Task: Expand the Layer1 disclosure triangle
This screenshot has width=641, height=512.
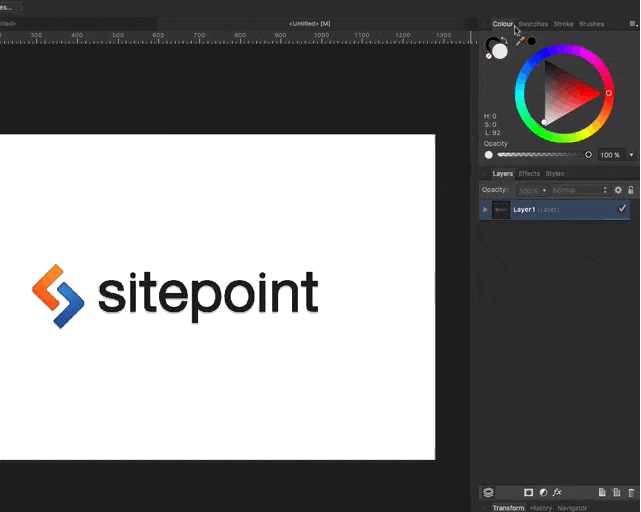Action: pyautogui.click(x=486, y=210)
